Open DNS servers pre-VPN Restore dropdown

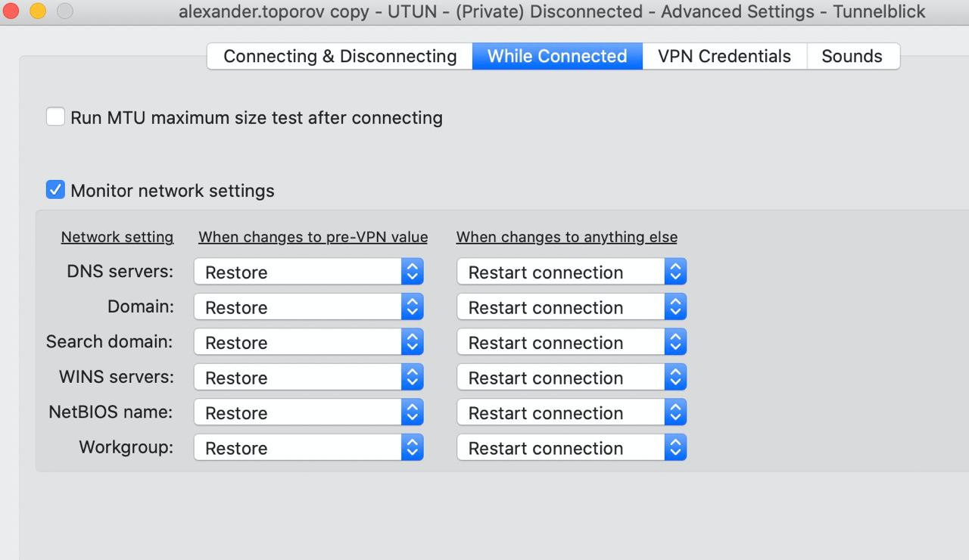[x=309, y=272]
